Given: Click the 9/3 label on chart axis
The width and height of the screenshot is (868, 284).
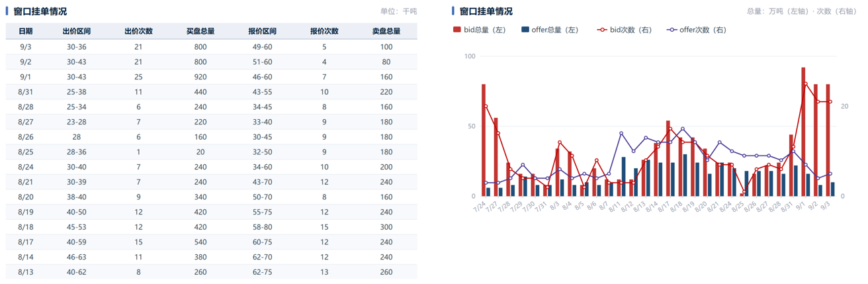Looking at the screenshot, I should (825, 206).
